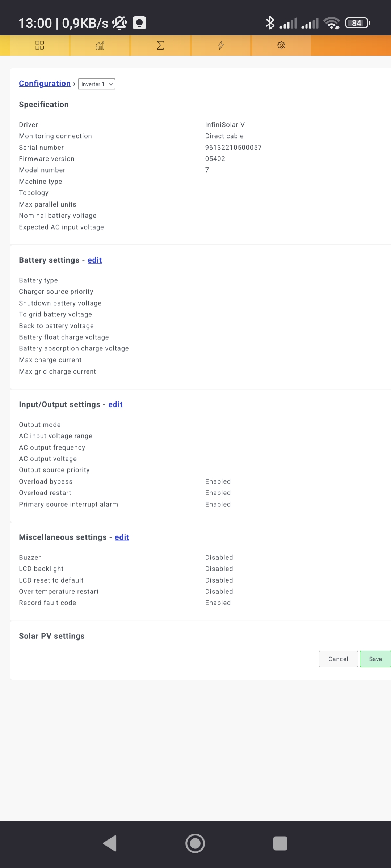The width and height of the screenshot is (391, 868).
Task: Tap the recent apps square button
Action: point(280,843)
